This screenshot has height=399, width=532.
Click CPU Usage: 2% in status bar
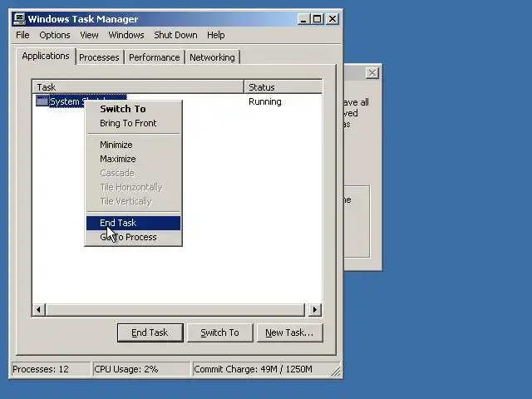[141, 369]
